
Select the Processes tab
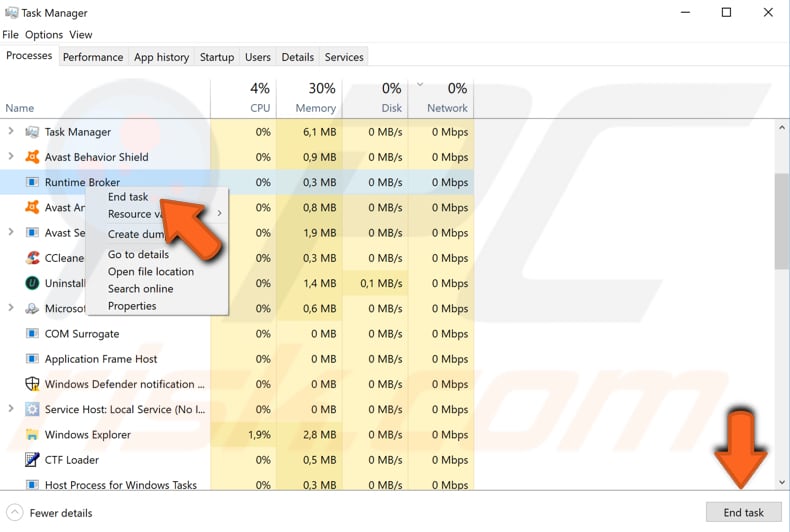[29, 55]
